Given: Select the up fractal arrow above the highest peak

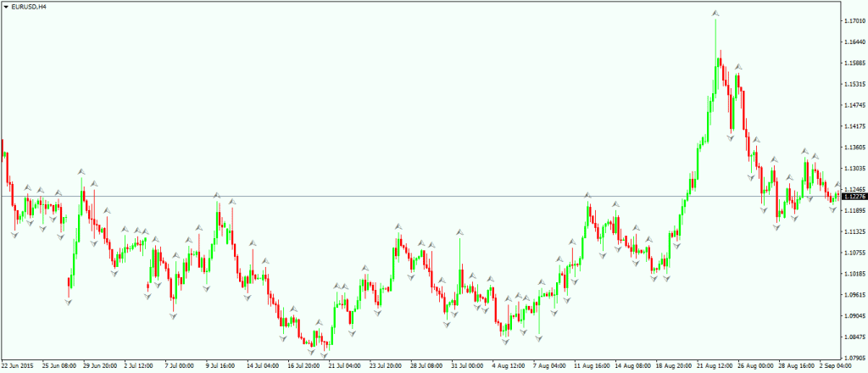Looking at the screenshot, I should [715, 12].
